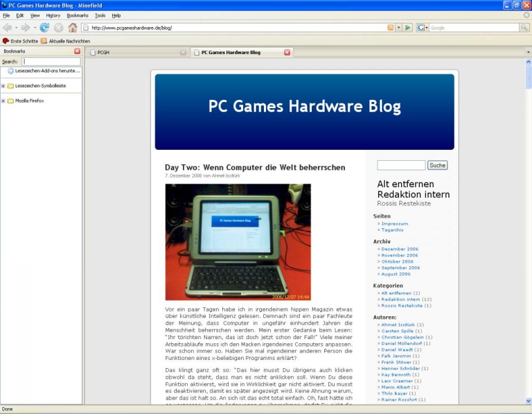
Task: Click the RSS feed icon in address bar
Action: 391,28
